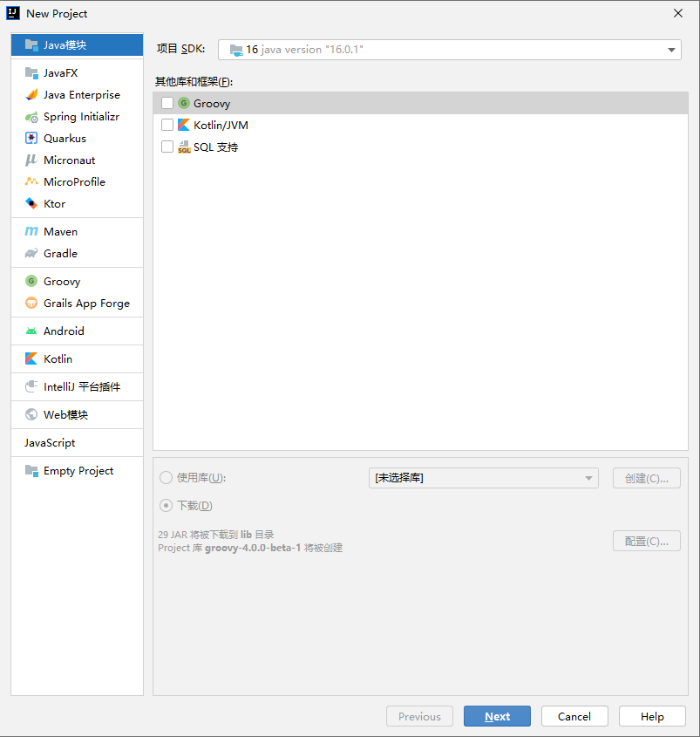Click the Kotlin/JVM icon in frameworks list
This screenshot has height=737, width=700.
click(184, 125)
